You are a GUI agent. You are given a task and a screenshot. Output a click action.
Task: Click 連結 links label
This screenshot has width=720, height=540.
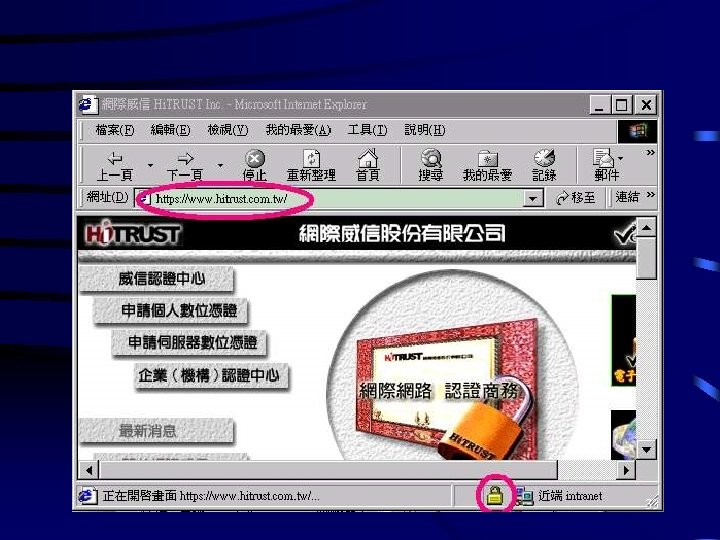click(627, 197)
